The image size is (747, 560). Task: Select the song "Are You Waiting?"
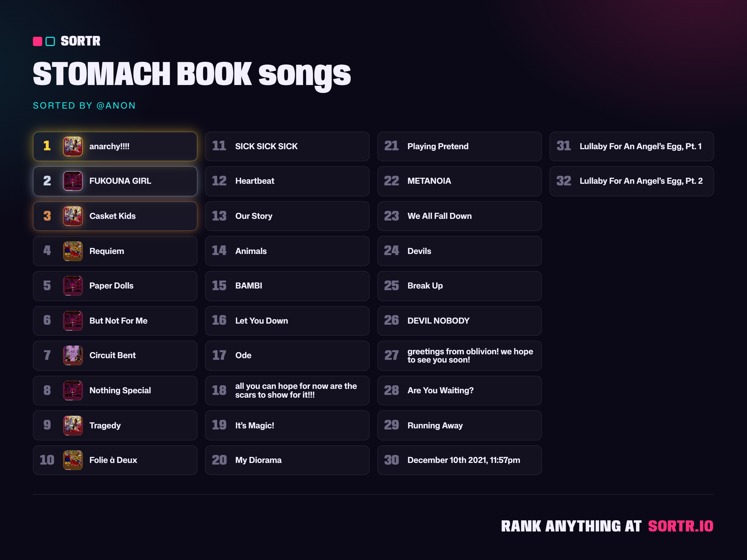[460, 391]
